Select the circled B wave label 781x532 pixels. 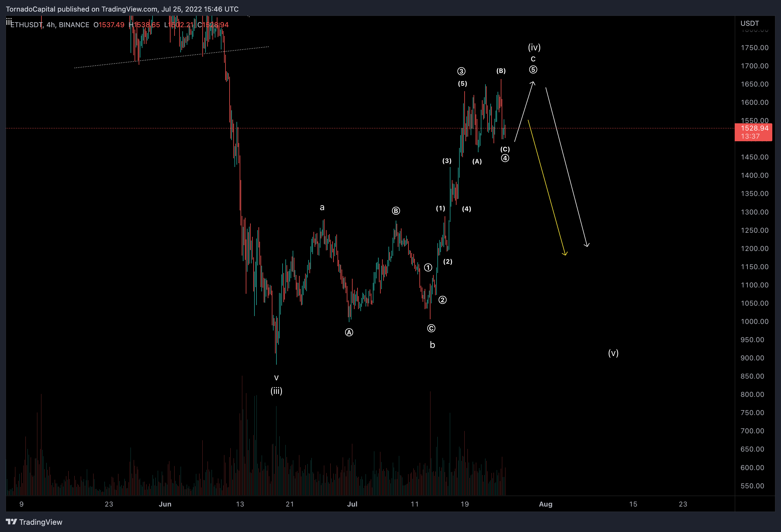tap(396, 211)
